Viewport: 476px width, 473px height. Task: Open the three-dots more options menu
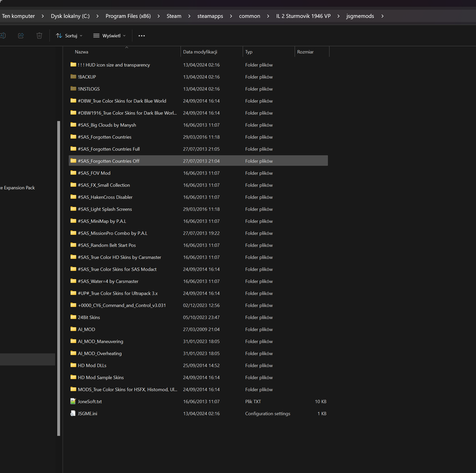tap(141, 36)
